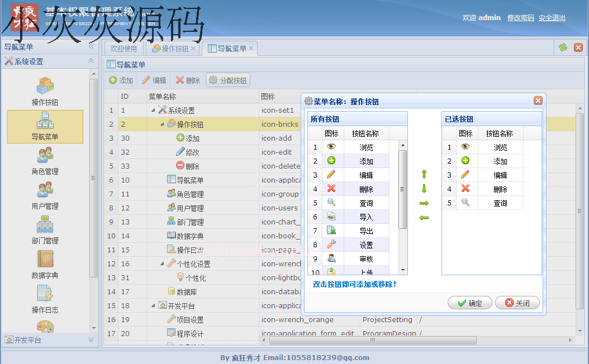
Task: Select 编辑 pencil icon in 所有按钮 list
Action: coord(331,175)
